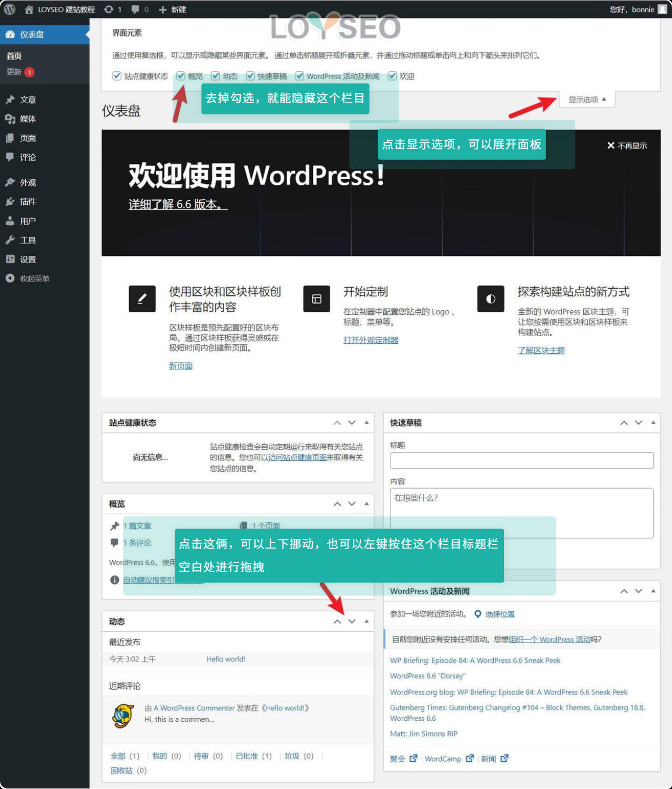Image resolution: width=672 pixels, height=789 pixels.
Task: Move At a Glance (概览) box up
Action: coord(337,504)
